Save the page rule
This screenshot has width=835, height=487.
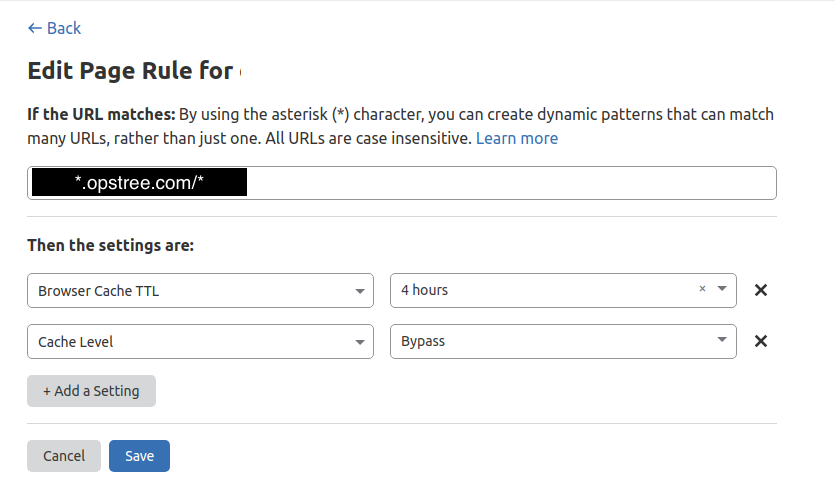pyautogui.click(x=139, y=456)
